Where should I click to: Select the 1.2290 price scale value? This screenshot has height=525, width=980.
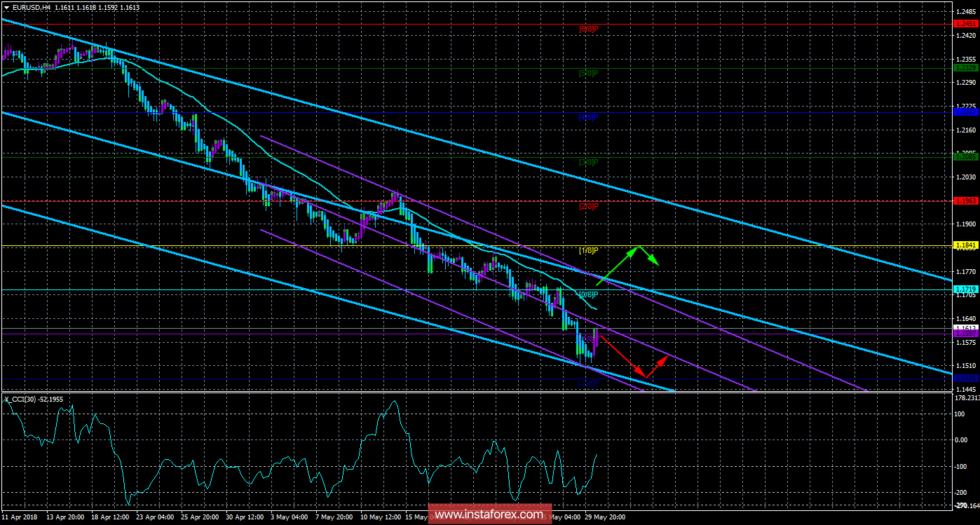967,82
